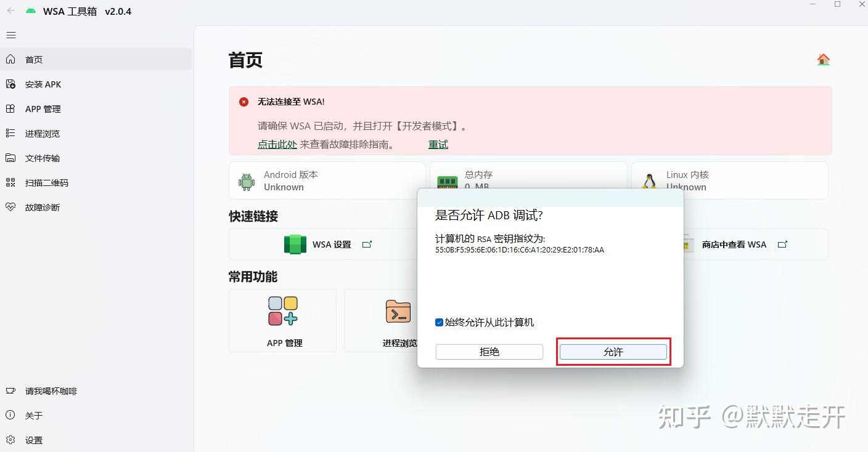Click the external link arrow beside 商店中查看 WSA
Viewport: 868px width, 452px height.
(x=782, y=244)
